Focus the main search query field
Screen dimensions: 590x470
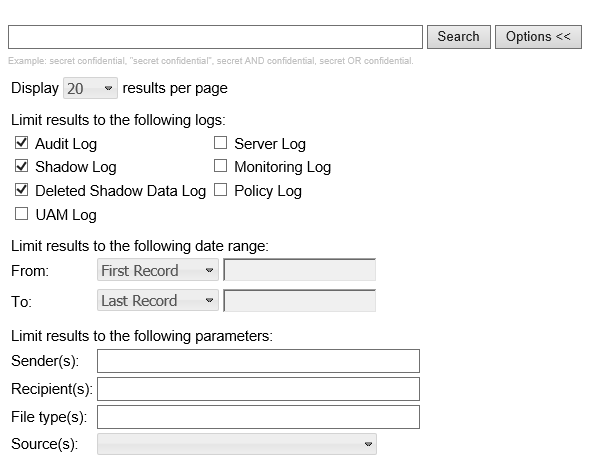[x=215, y=37]
